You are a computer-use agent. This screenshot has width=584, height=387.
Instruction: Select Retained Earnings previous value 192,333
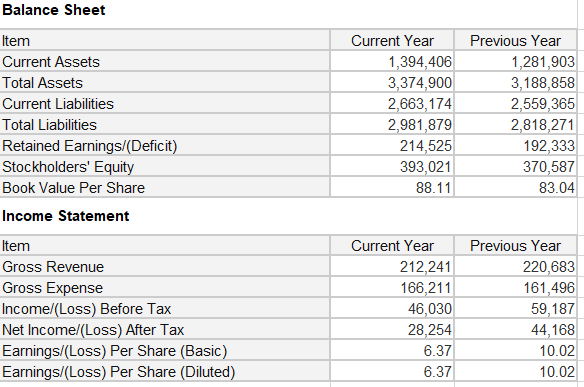[x=549, y=146]
